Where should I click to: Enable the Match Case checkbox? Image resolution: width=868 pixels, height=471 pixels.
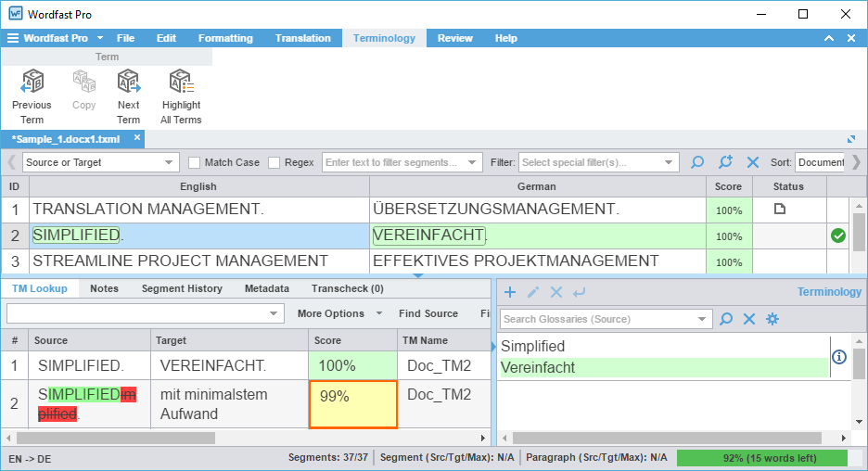[195, 162]
